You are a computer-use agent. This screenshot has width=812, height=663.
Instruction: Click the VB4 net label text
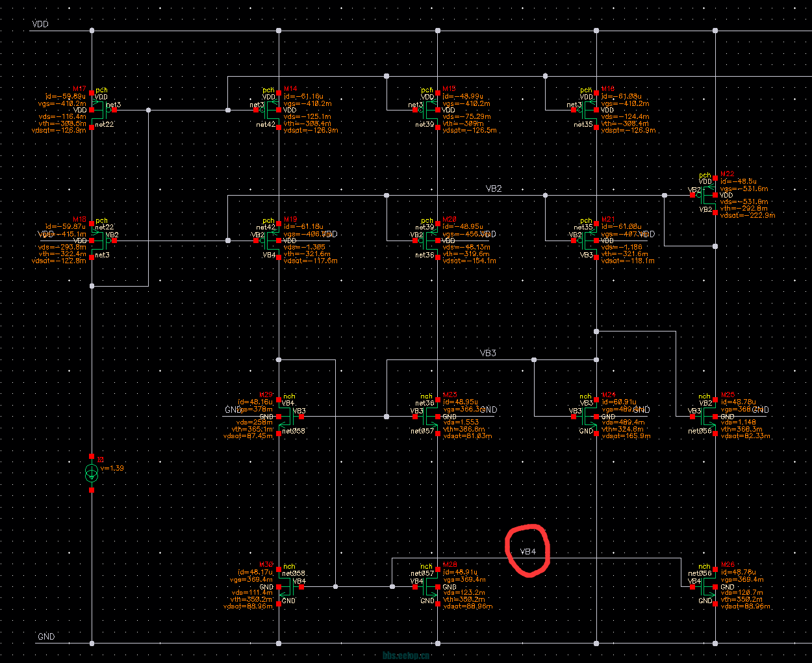tap(528, 551)
